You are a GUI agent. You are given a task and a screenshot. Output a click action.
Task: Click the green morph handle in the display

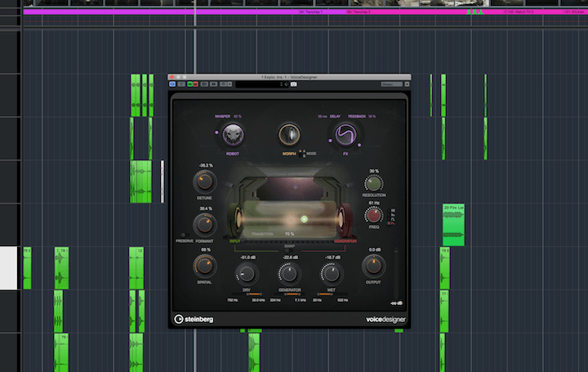(304, 219)
